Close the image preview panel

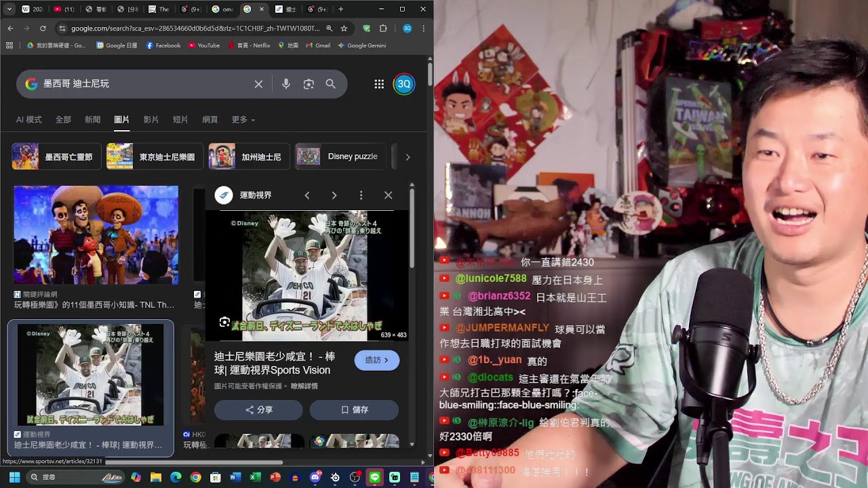(x=388, y=195)
